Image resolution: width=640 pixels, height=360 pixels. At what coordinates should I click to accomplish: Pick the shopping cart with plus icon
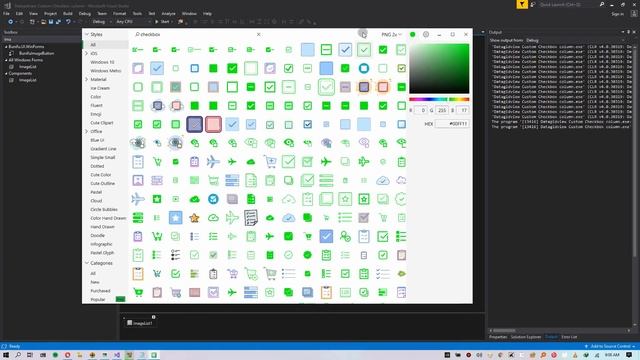tap(270, 162)
